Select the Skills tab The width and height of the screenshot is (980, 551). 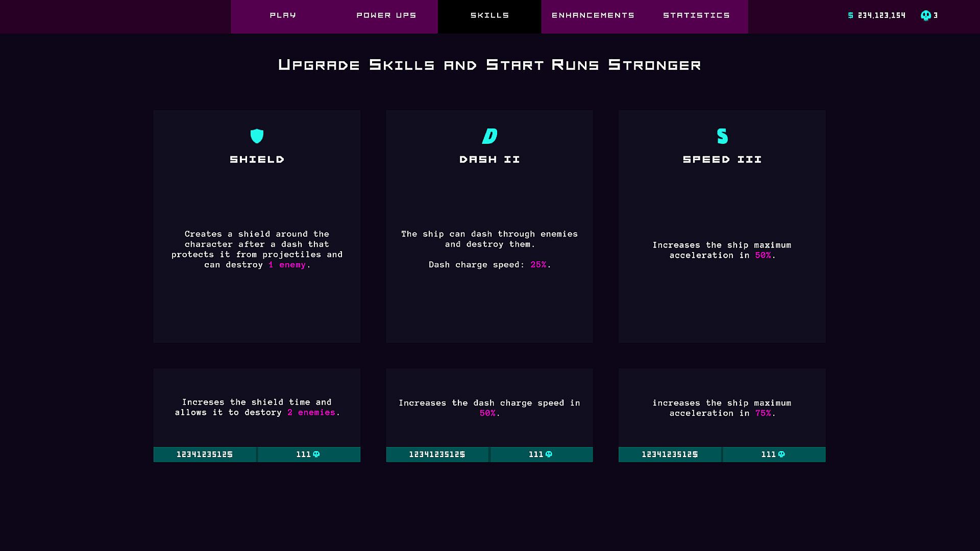pyautogui.click(x=489, y=15)
